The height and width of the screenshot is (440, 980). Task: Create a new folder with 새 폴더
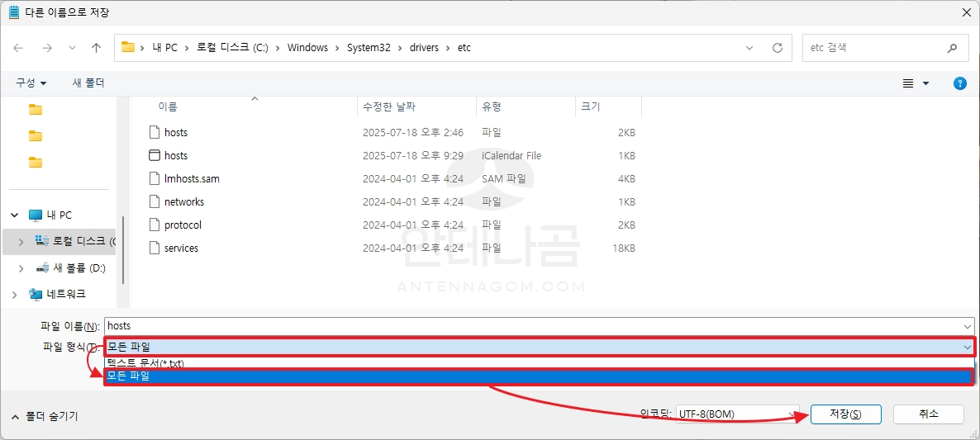point(88,83)
